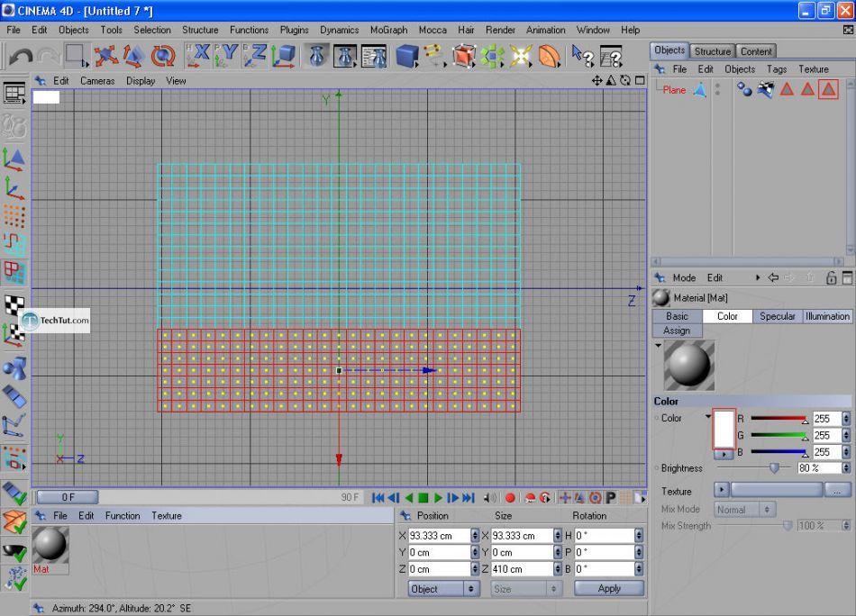Image resolution: width=856 pixels, height=616 pixels.
Task: Open the light objects icon
Action: point(521,56)
